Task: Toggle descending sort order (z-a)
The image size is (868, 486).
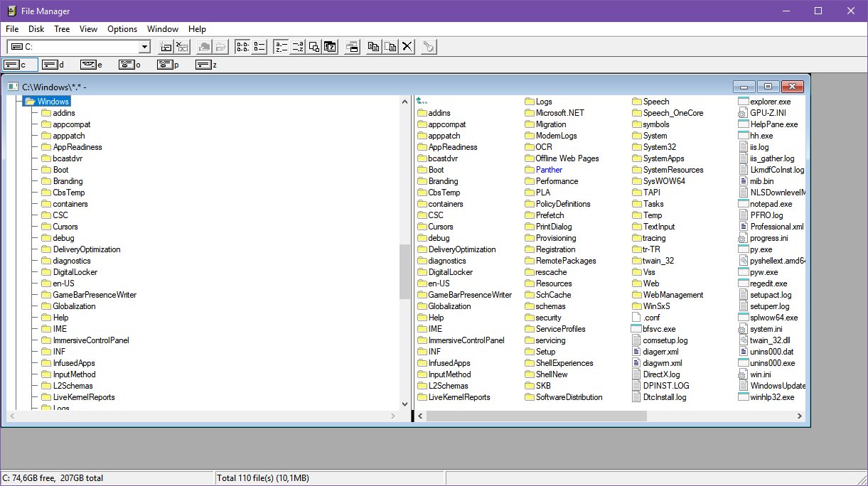Action: click(x=299, y=46)
